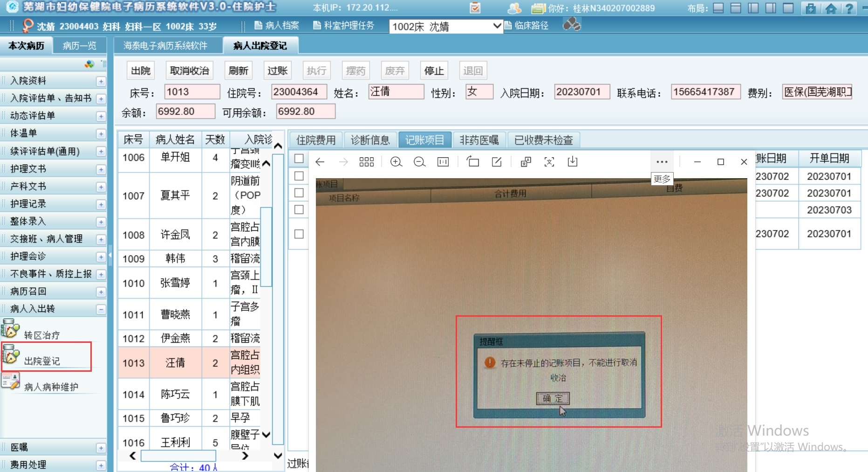Open the 非药医嘱 tab
This screenshot has width=868, height=472.
(479, 140)
